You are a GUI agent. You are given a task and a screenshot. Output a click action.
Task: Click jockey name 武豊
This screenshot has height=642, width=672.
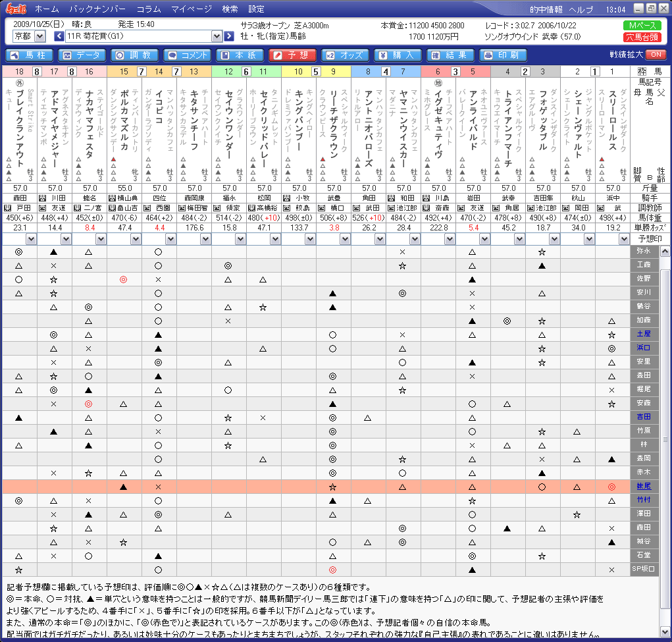334,198
